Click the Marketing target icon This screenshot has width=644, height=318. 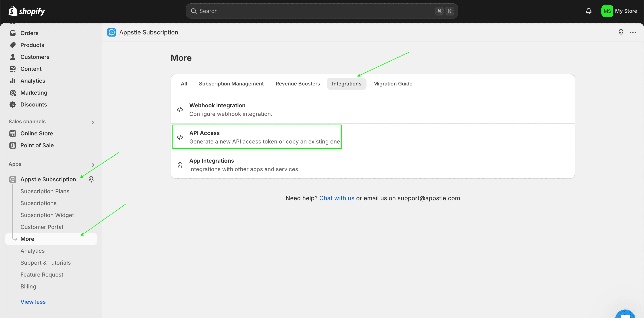[x=13, y=93]
